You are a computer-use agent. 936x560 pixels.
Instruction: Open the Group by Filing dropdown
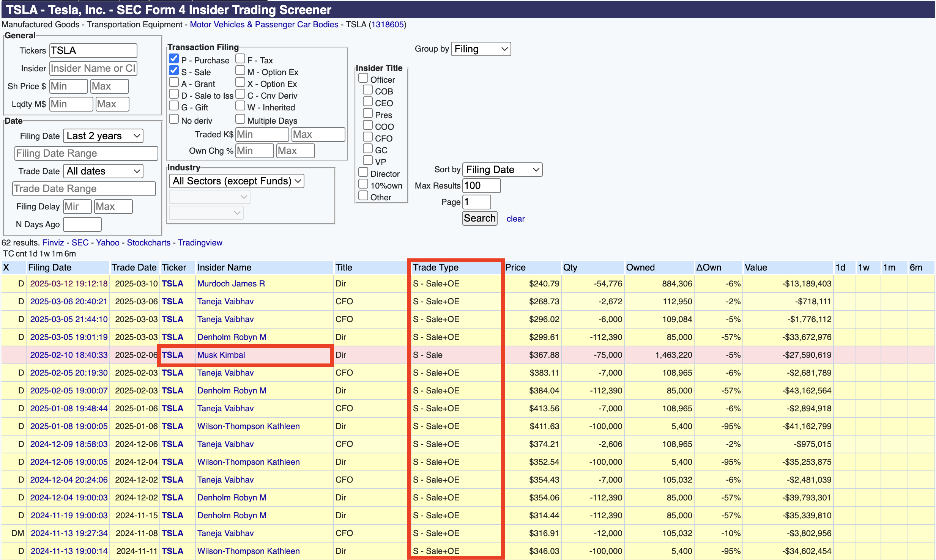(x=481, y=49)
